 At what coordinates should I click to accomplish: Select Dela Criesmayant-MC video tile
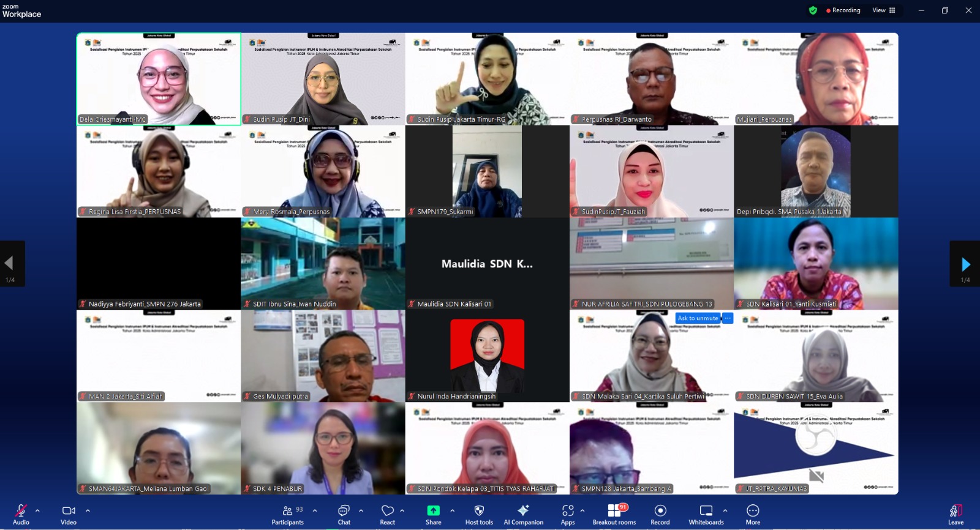pos(159,79)
